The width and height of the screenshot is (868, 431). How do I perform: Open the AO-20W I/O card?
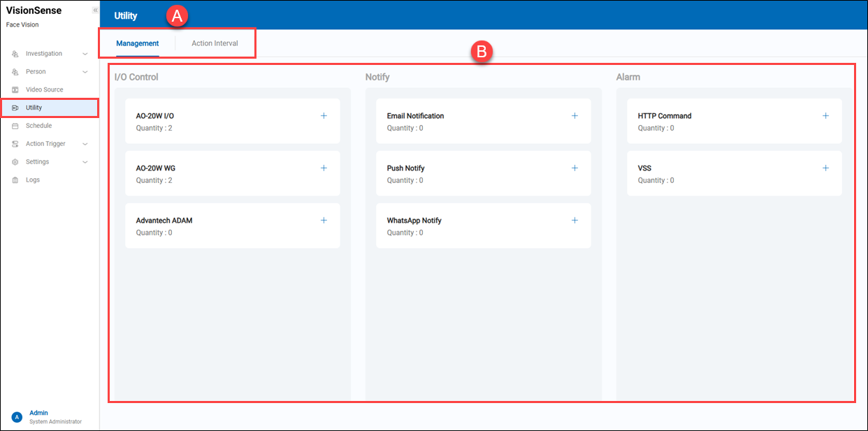tap(210, 122)
